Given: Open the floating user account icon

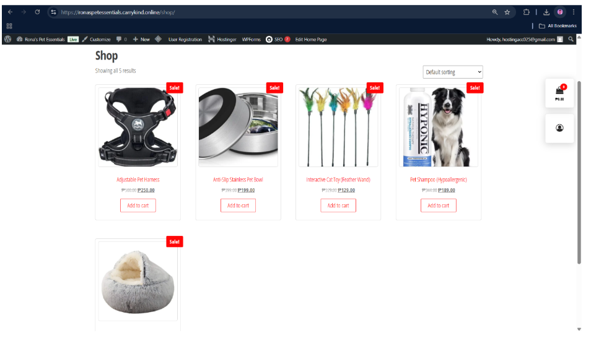Looking at the screenshot, I should [559, 128].
